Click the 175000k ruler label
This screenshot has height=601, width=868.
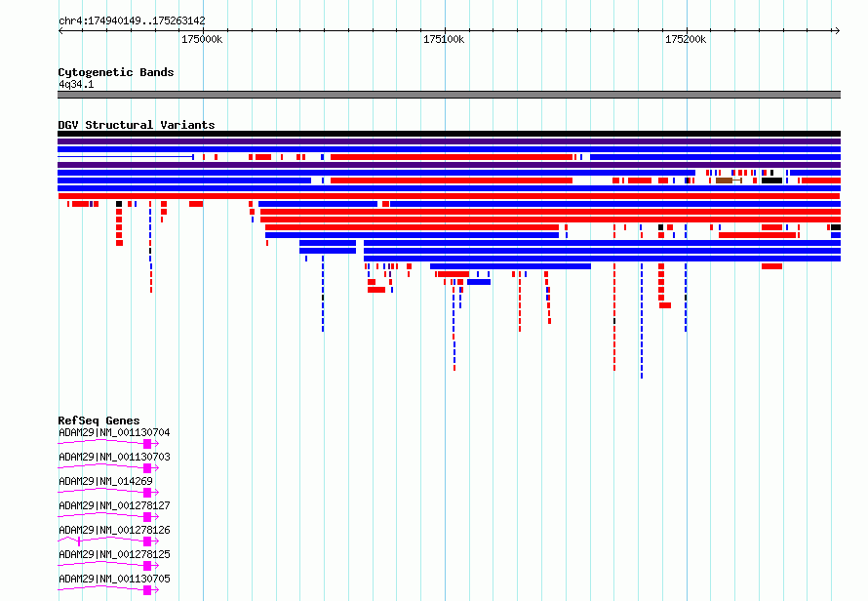[x=202, y=39]
